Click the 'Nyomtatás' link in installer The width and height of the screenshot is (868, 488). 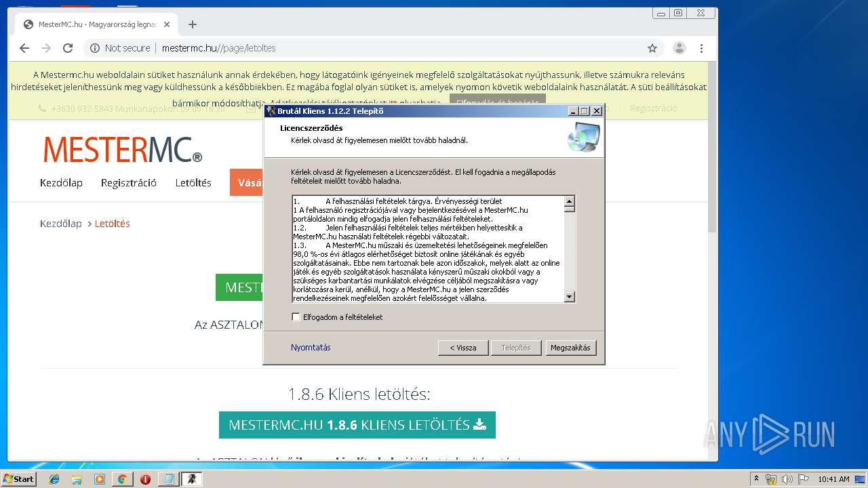pyautogui.click(x=311, y=348)
